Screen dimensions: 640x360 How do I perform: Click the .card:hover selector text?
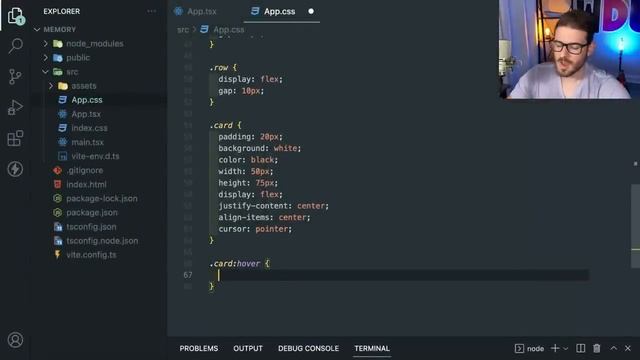[x=235, y=264]
